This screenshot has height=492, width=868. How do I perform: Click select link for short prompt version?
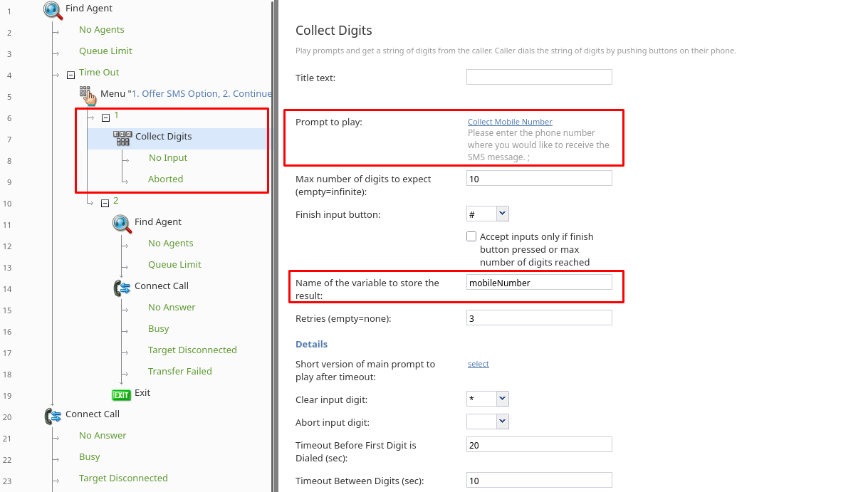478,364
